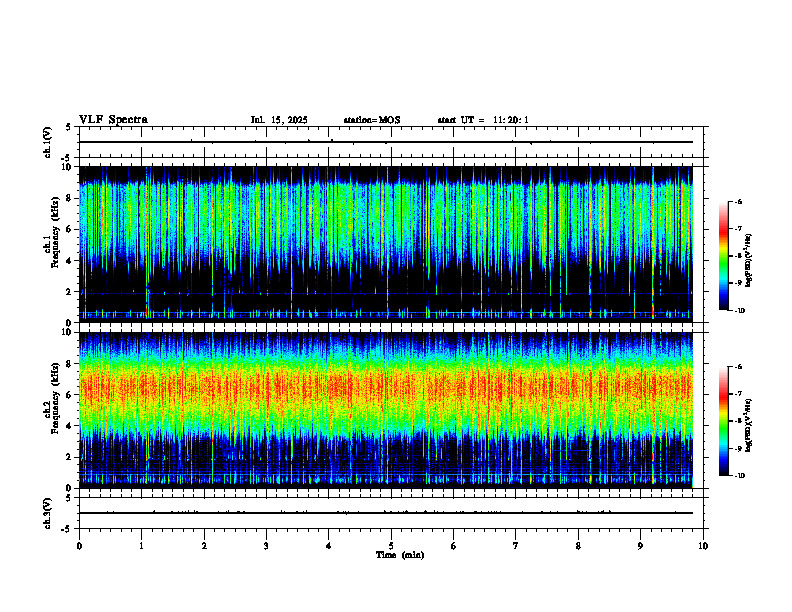Click the "Time (min)" axis label
The image size is (792, 612).
(400, 555)
